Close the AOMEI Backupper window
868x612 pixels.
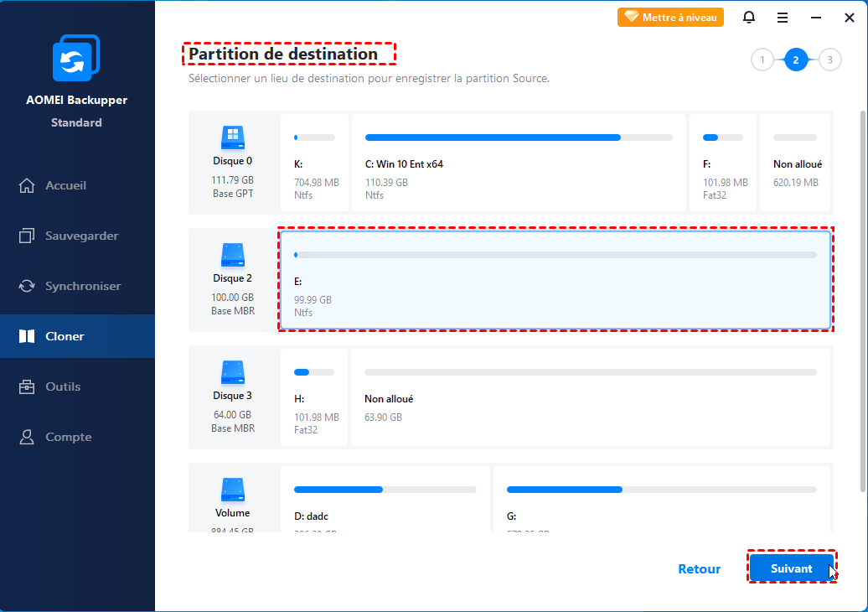click(x=850, y=18)
